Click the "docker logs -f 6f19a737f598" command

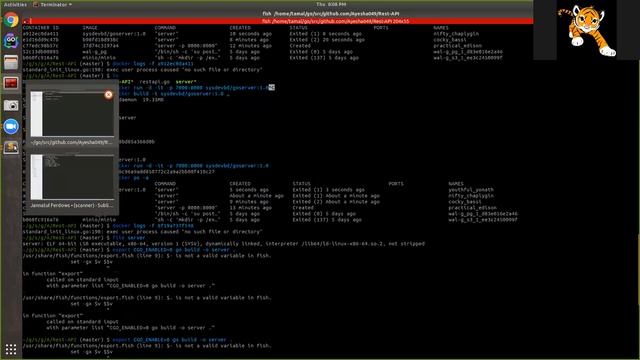pyautogui.click(x=153, y=226)
